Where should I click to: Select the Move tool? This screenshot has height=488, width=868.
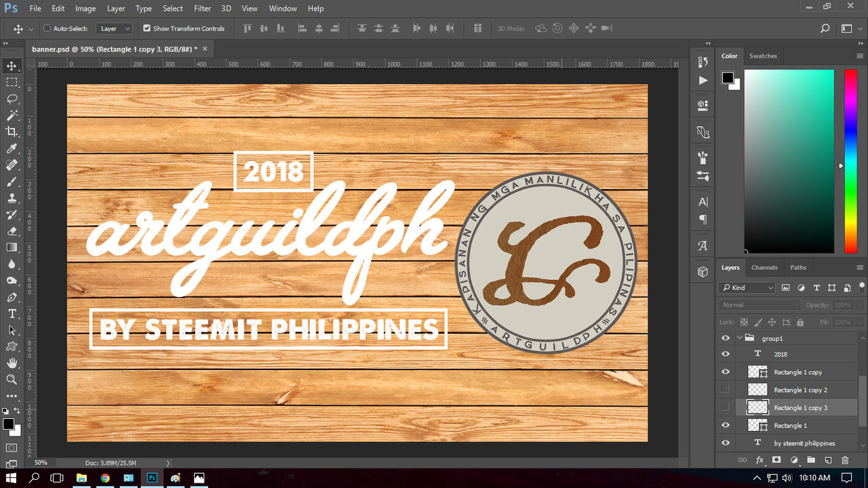pos(12,66)
